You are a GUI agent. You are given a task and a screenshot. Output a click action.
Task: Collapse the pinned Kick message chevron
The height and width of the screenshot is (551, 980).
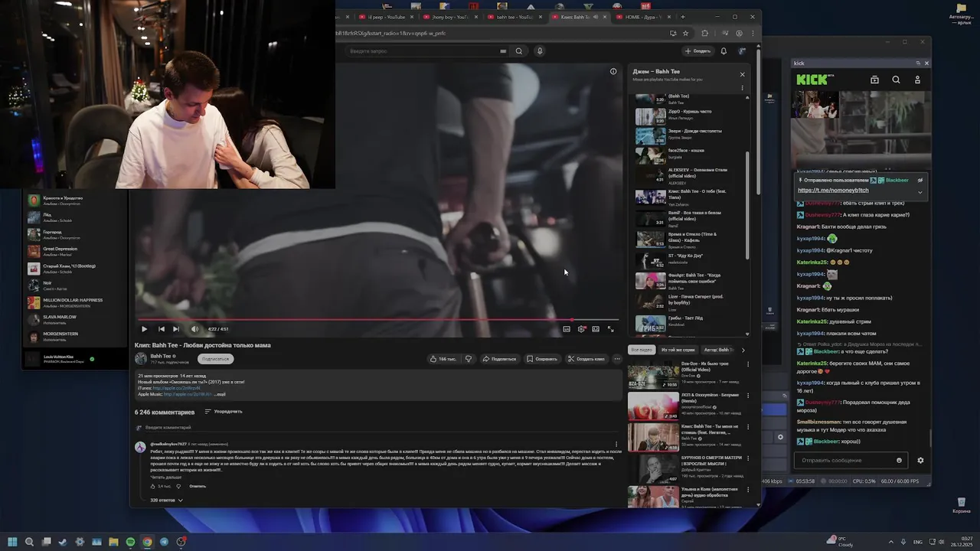click(920, 192)
